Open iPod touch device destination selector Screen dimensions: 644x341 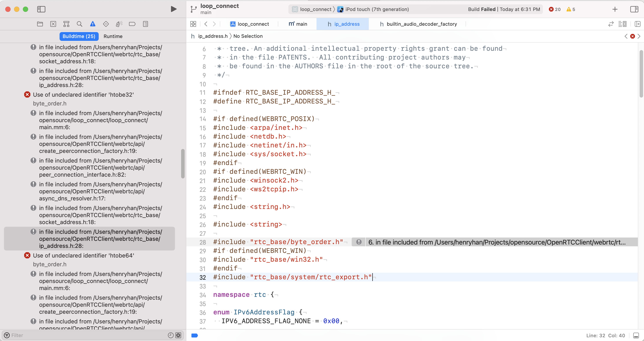click(x=377, y=9)
